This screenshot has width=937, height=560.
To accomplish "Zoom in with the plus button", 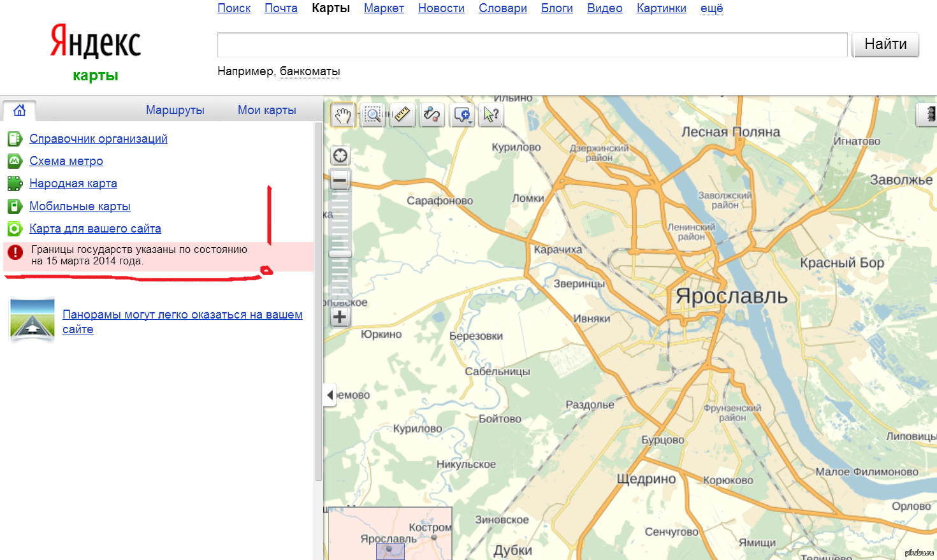I will 340,317.
